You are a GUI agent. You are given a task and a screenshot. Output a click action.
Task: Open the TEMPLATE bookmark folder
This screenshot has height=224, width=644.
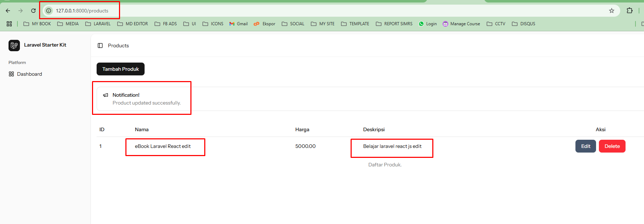point(355,24)
